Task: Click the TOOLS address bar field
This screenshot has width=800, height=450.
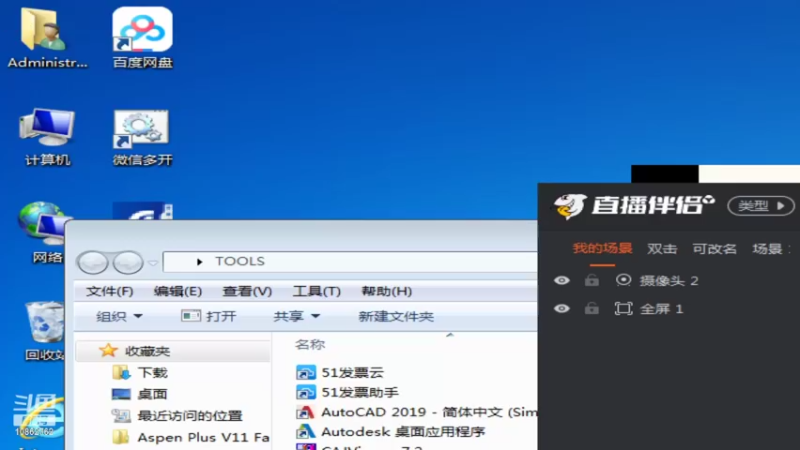Action: tap(350, 262)
